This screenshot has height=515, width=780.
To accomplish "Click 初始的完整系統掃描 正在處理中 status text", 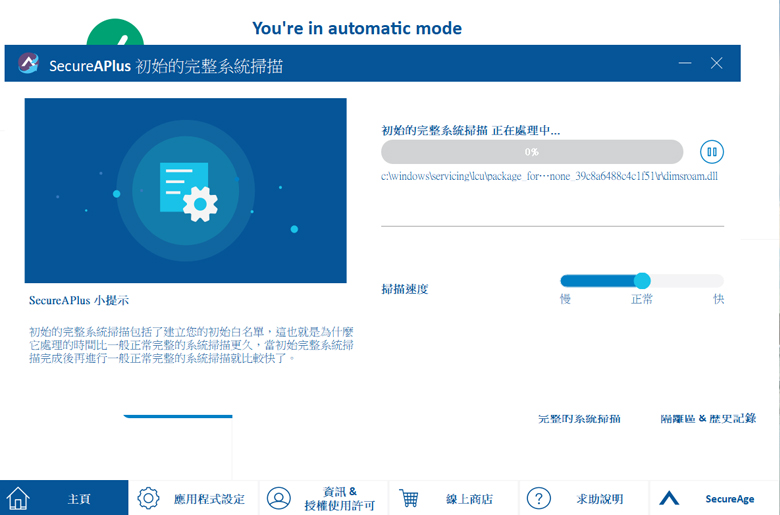I will click(471, 131).
